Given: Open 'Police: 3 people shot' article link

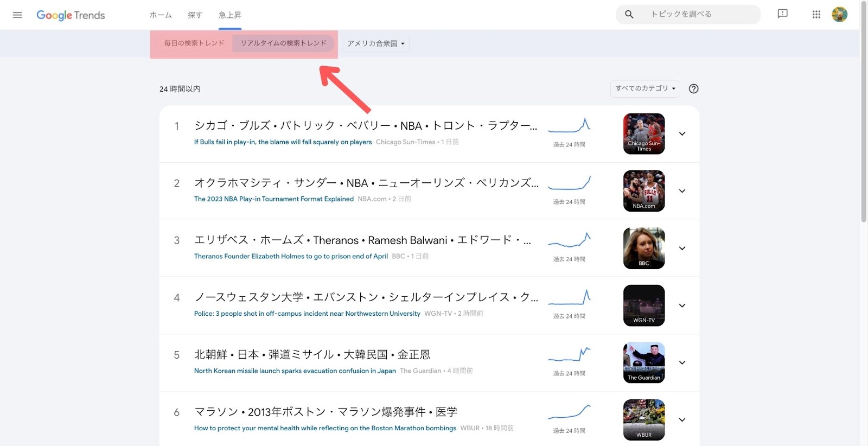Looking at the screenshot, I should click(307, 314).
